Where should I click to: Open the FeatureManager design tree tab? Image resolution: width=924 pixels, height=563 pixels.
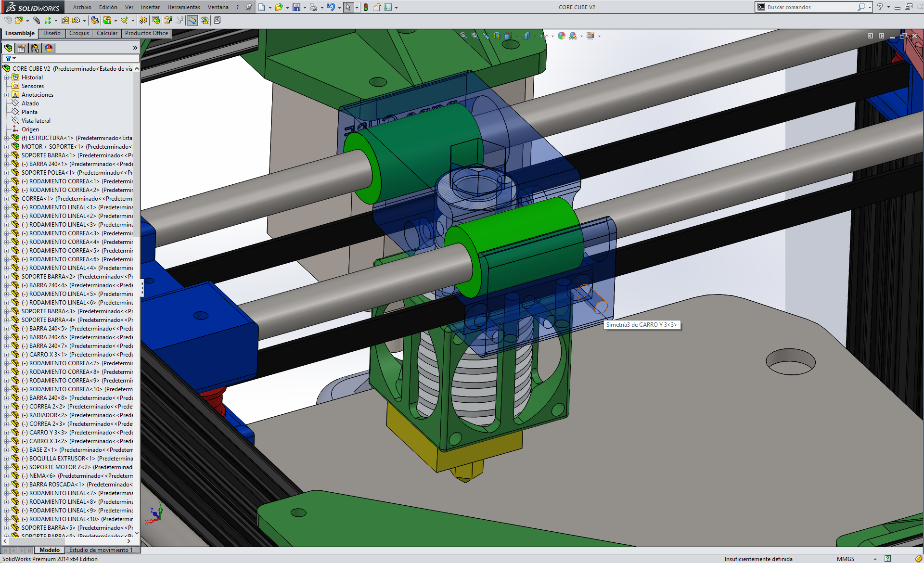point(8,48)
